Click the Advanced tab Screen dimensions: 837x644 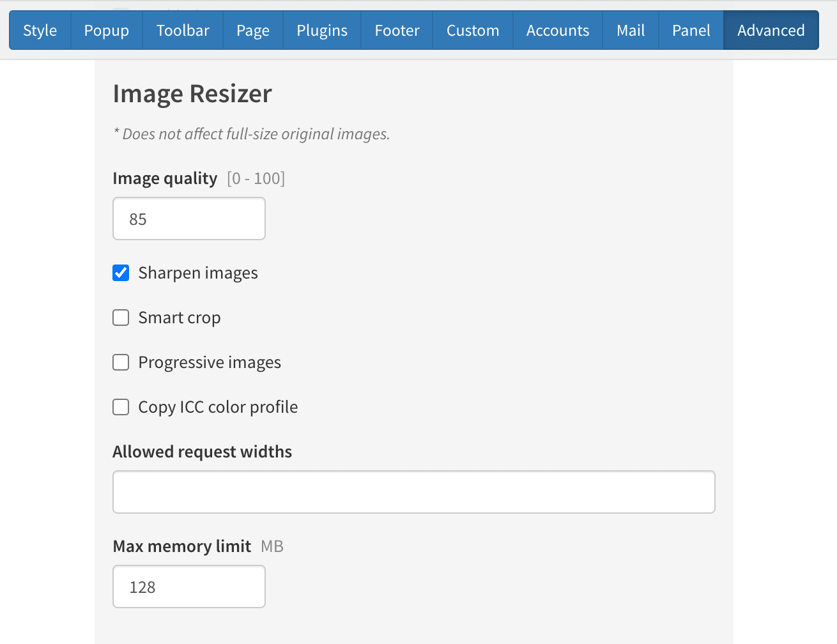pyautogui.click(x=771, y=30)
